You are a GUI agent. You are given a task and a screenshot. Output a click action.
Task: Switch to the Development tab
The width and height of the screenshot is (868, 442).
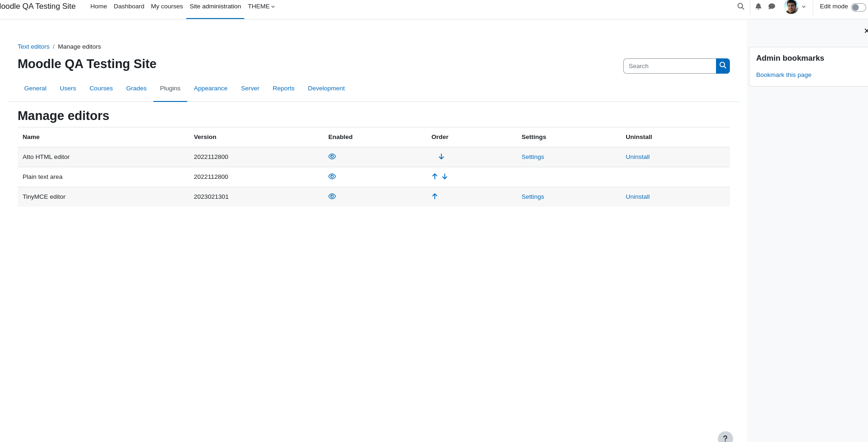(326, 88)
